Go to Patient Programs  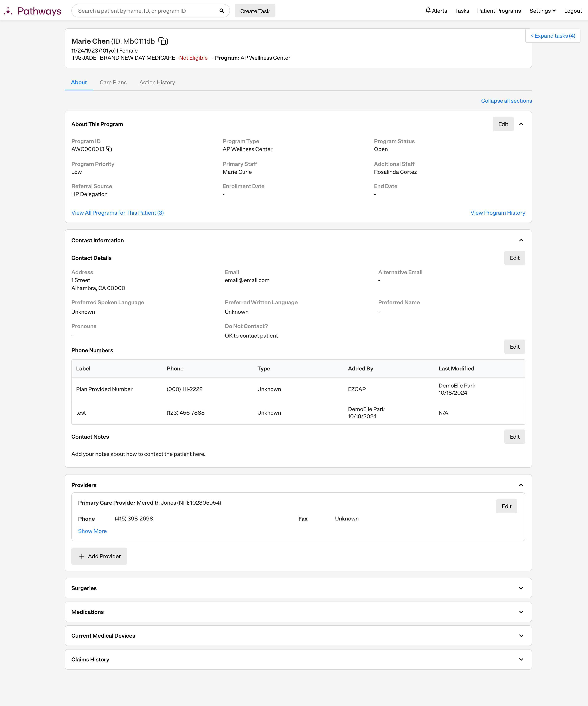(499, 11)
